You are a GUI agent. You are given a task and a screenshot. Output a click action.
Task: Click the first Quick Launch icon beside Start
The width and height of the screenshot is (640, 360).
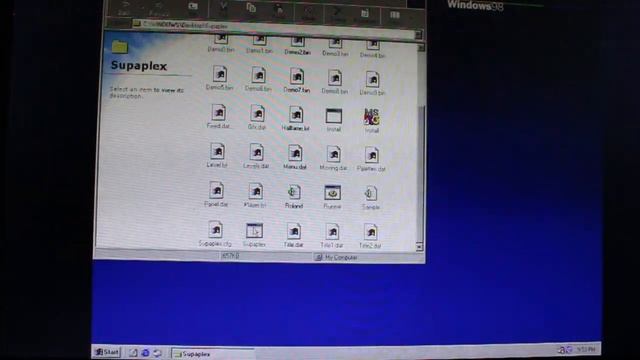133,352
